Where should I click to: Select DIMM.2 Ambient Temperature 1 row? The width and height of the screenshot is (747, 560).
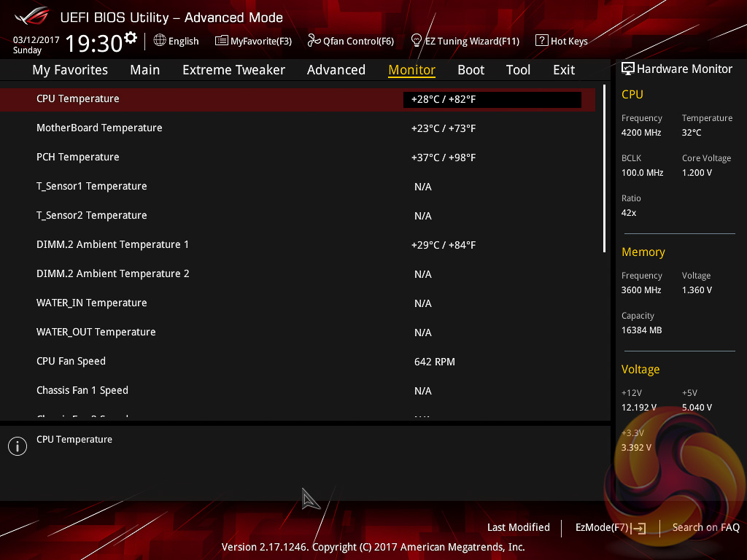(298, 245)
